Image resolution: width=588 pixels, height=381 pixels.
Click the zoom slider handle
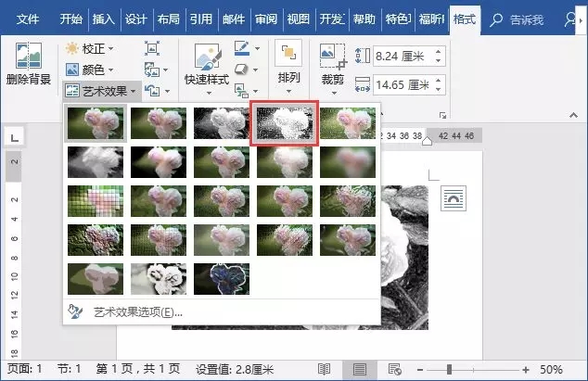point(449,370)
